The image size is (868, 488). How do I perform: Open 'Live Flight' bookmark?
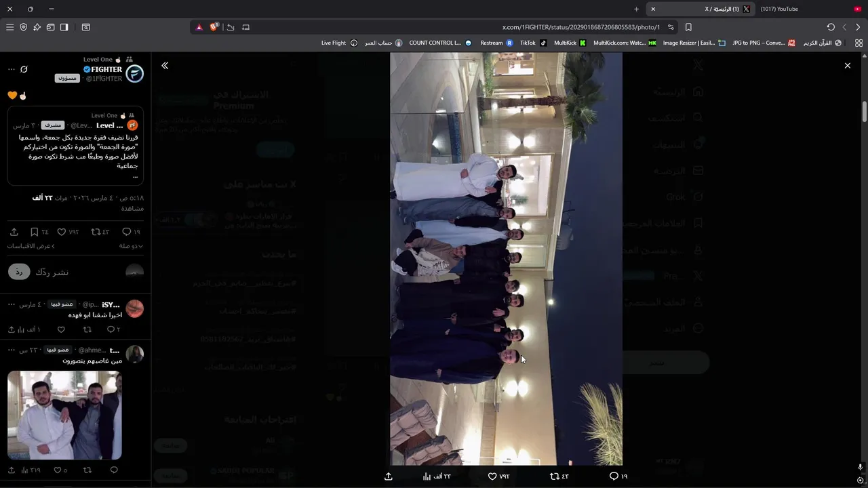(x=339, y=43)
